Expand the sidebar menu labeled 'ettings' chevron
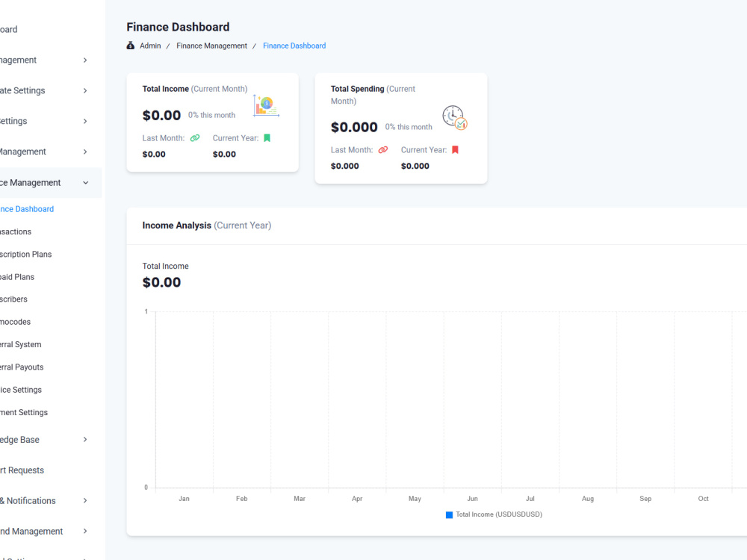 click(x=85, y=122)
